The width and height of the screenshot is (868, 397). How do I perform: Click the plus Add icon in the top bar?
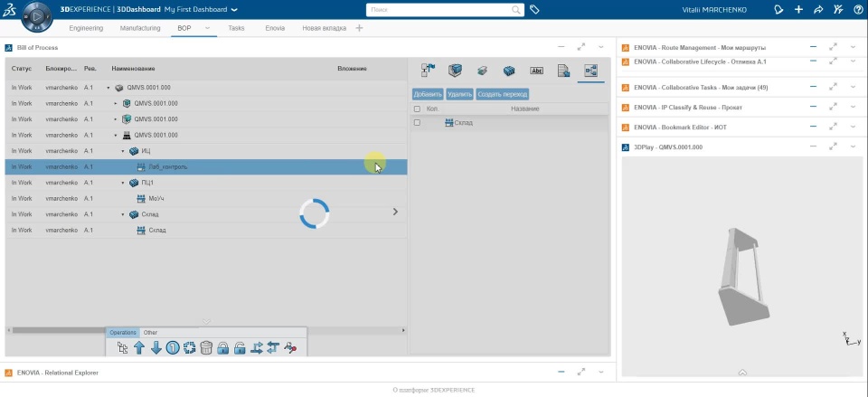[x=798, y=9]
